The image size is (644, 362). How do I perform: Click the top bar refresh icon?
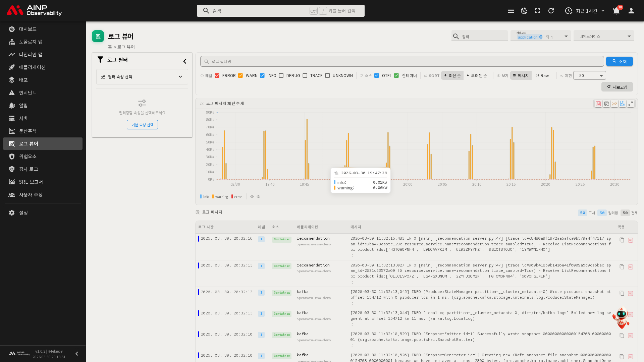551,11
